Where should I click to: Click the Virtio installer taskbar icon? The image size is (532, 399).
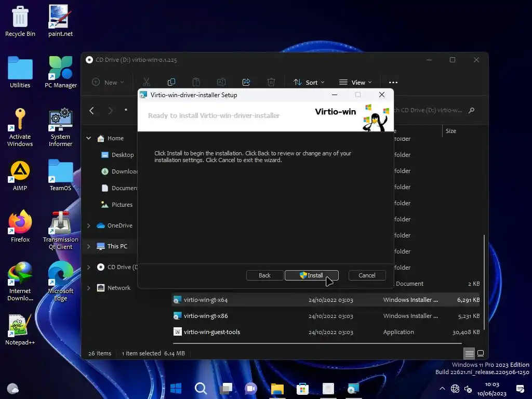click(353, 389)
